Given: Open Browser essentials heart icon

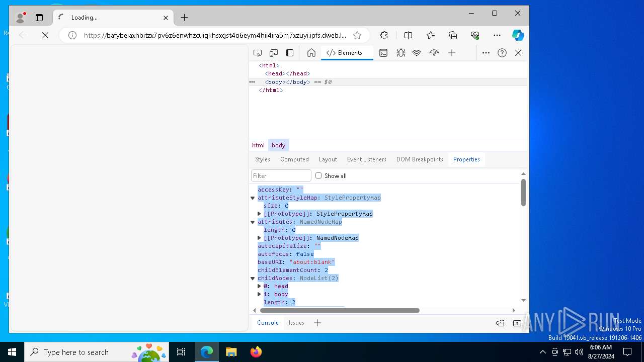Looking at the screenshot, I should 475,35.
